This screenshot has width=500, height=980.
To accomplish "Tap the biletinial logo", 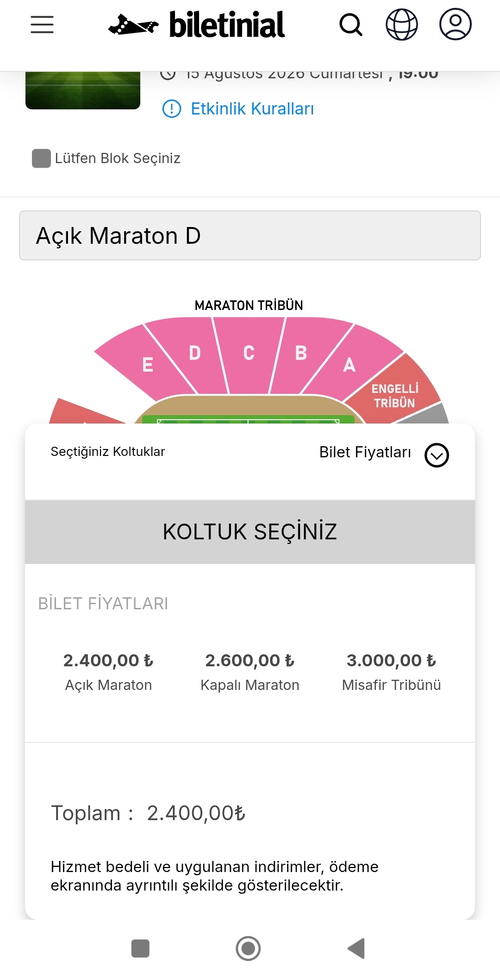I will pos(196,25).
